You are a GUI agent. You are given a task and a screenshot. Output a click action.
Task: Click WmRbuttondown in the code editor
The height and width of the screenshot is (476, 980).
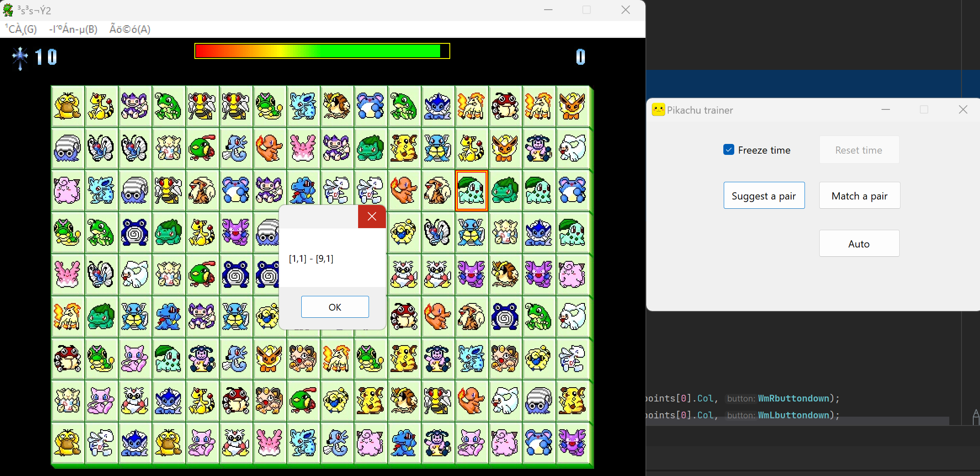794,398
